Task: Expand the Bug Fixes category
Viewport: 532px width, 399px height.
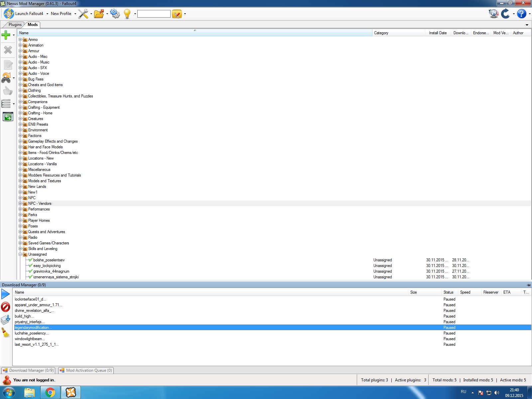Action: 20,79
